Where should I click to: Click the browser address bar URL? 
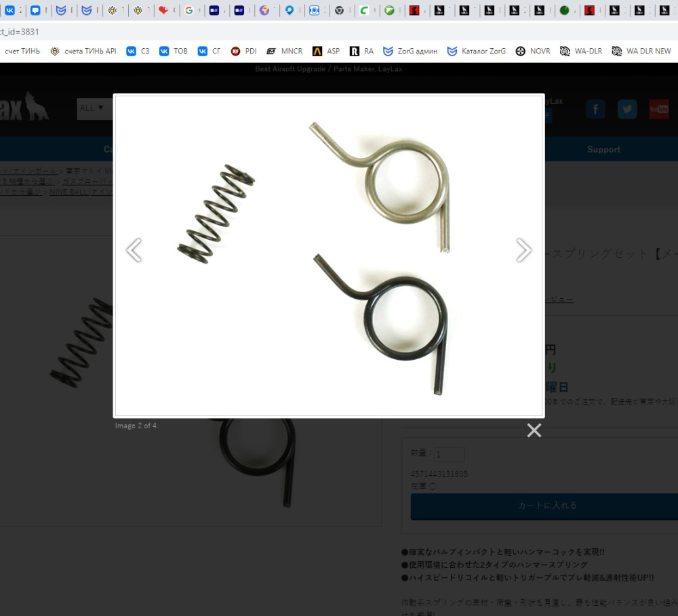(x=20, y=32)
